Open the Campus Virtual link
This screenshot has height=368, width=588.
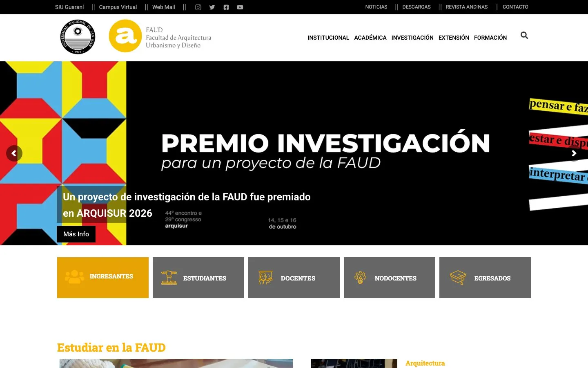118,7
